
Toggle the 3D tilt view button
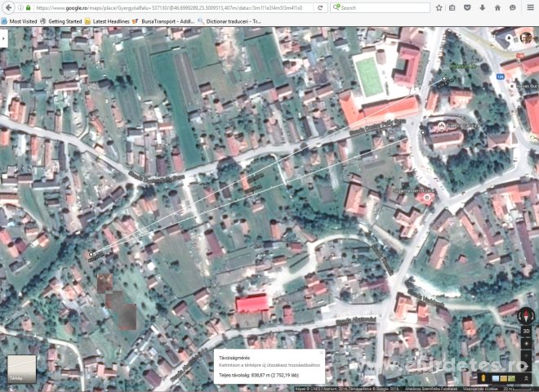coord(526,331)
